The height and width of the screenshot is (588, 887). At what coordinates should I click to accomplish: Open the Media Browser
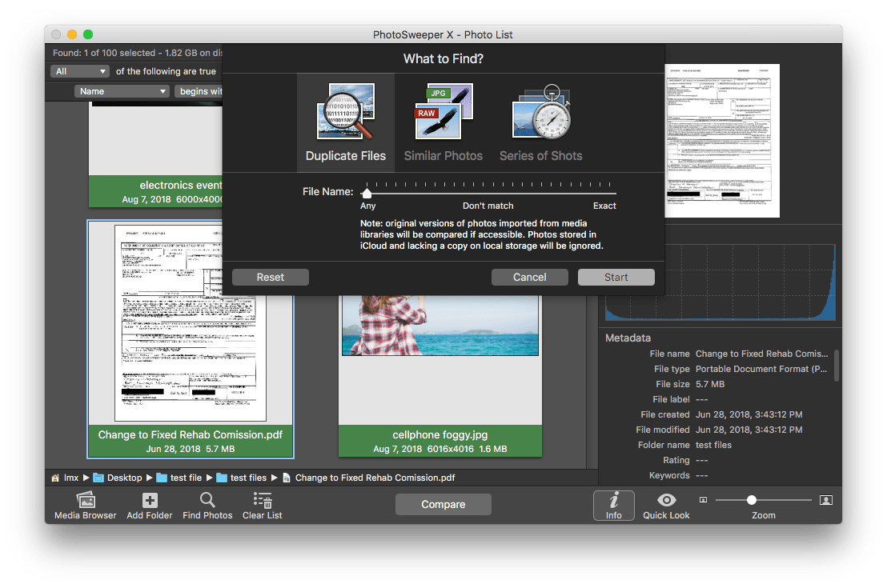coord(85,501)
